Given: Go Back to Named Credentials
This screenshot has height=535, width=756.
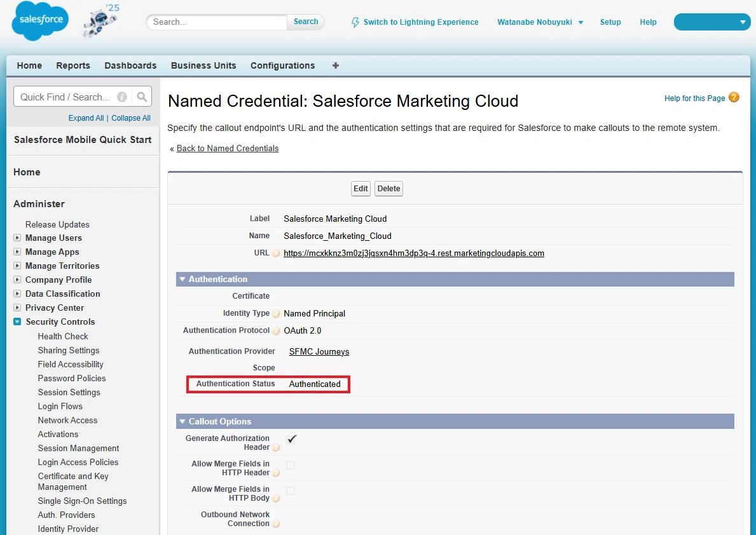Looking at the screenshot, I should coord(228,149).
